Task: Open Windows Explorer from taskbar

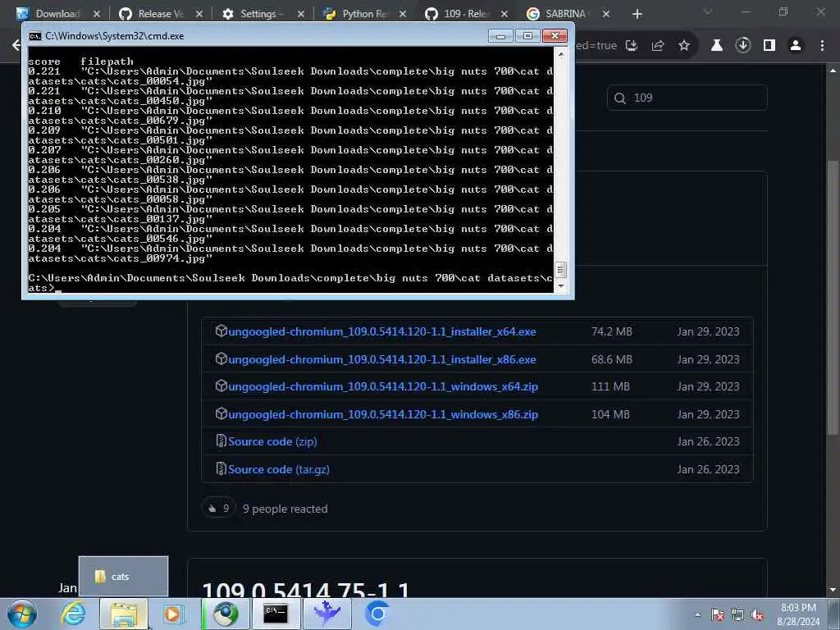Action: 124,614
